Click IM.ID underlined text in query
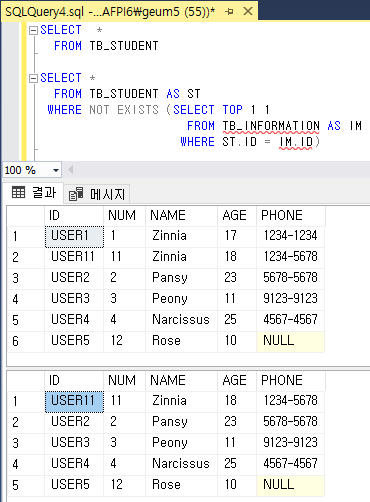 (296, 142)
